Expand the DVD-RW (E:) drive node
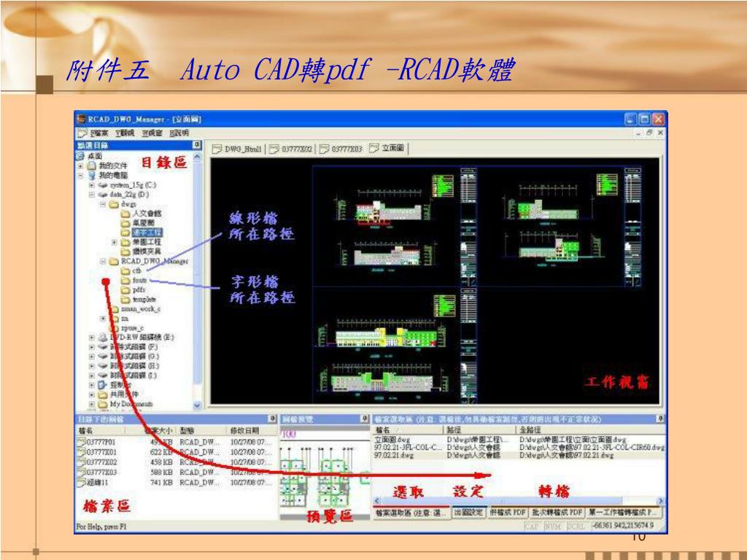 coord(91,337)
